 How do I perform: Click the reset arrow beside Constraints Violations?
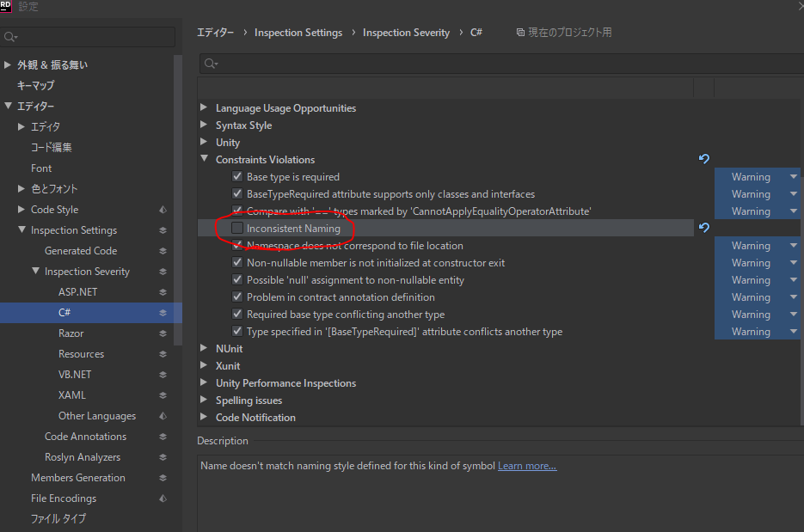(703, 159)
